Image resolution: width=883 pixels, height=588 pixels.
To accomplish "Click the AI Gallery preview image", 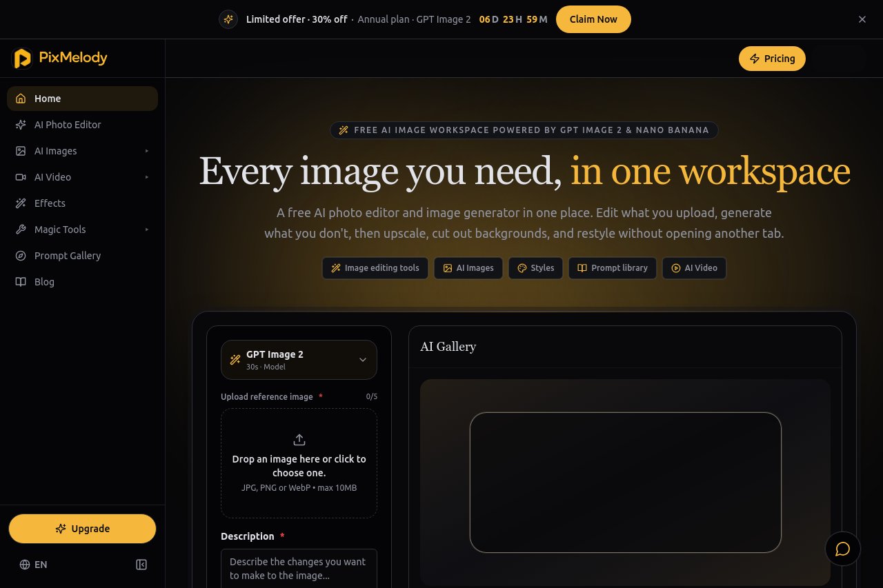I will click(x=625, y=483).
